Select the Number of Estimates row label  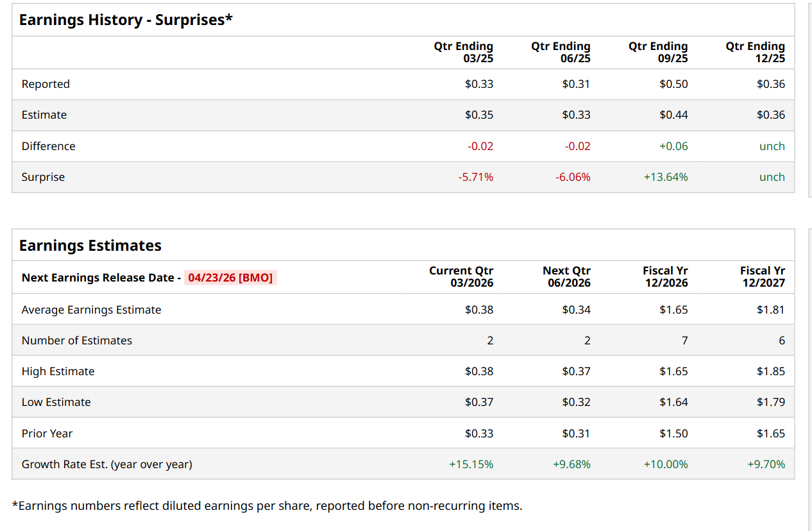[x=77, y=341]
